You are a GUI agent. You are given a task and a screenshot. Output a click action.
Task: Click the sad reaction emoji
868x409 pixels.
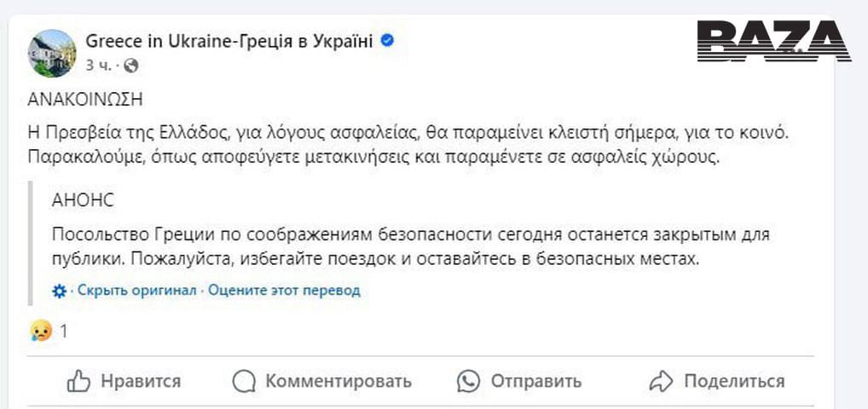click(40, 331)
